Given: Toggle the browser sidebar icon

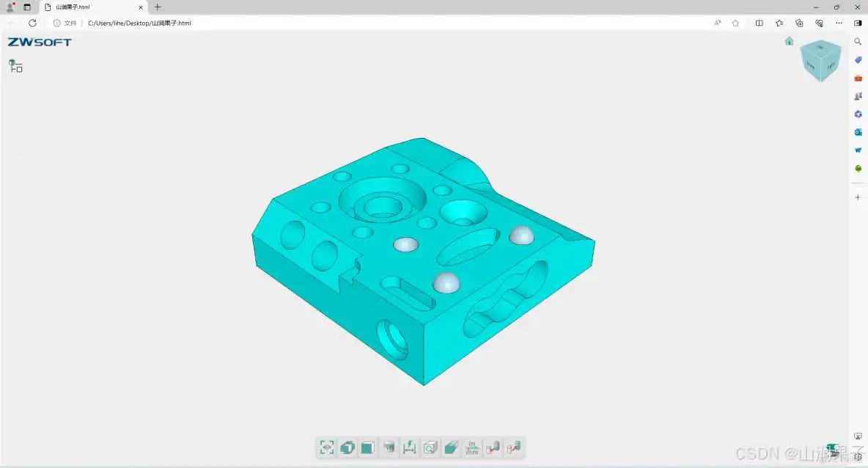Looking at the screenshot, I should click(858, 23).
